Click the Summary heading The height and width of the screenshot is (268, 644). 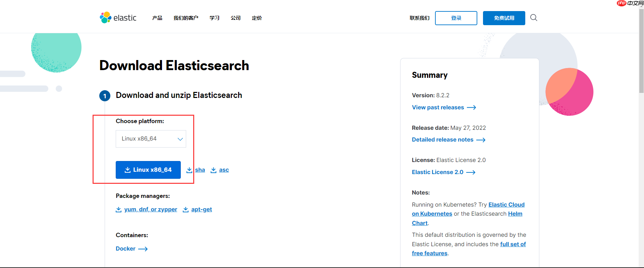point(430,75)
